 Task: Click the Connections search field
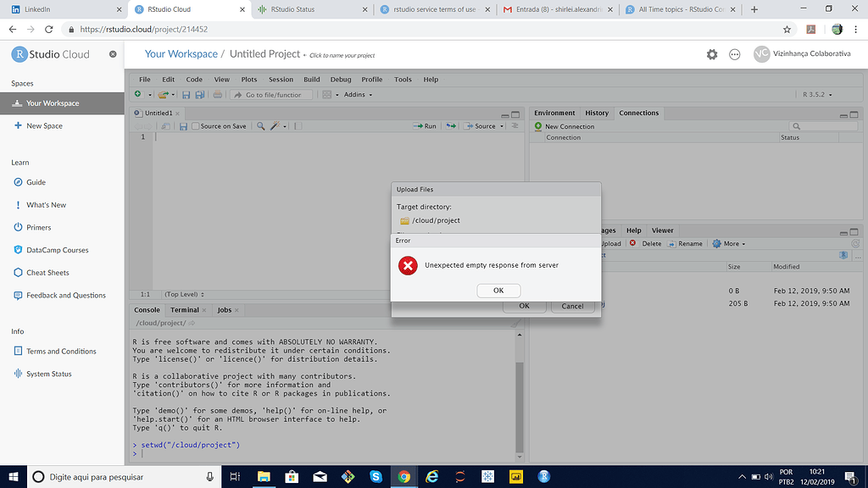824,126
